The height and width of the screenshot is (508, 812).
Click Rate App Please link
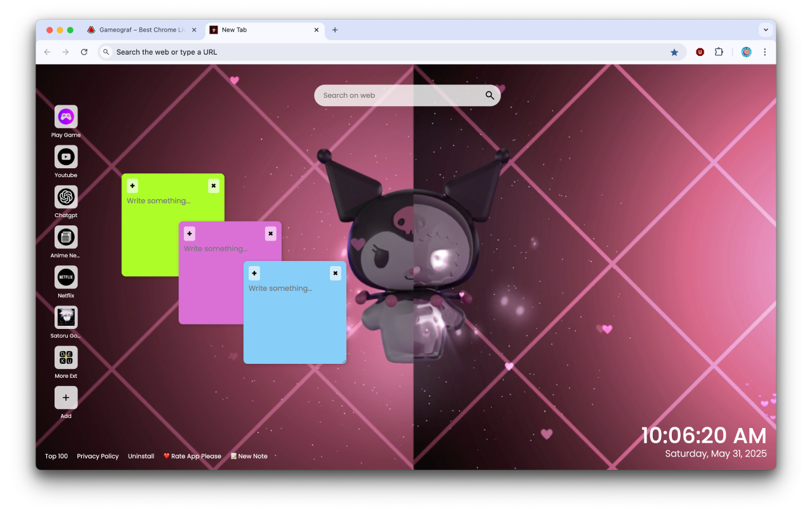coord(192,456)
